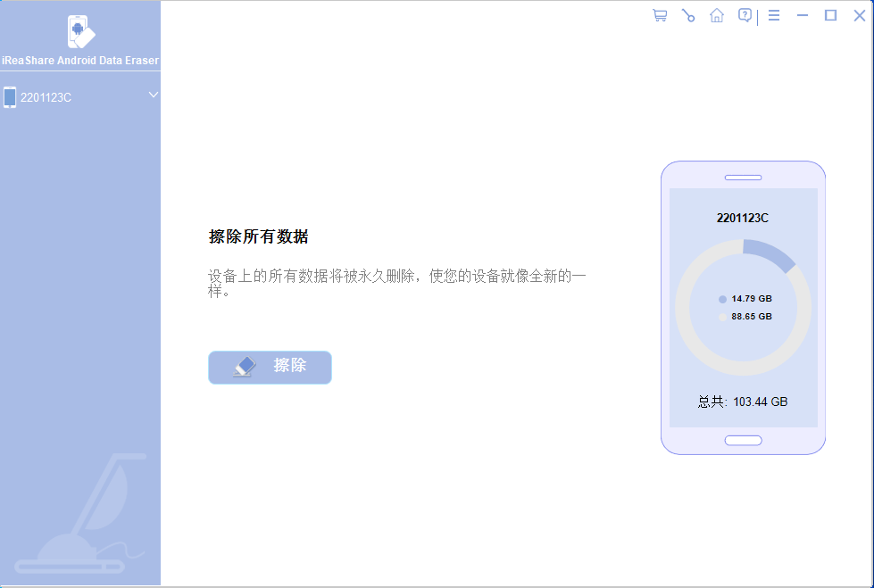
Task: Click the blue legend dot for 14.79 GB
Action: pos(722,299)
